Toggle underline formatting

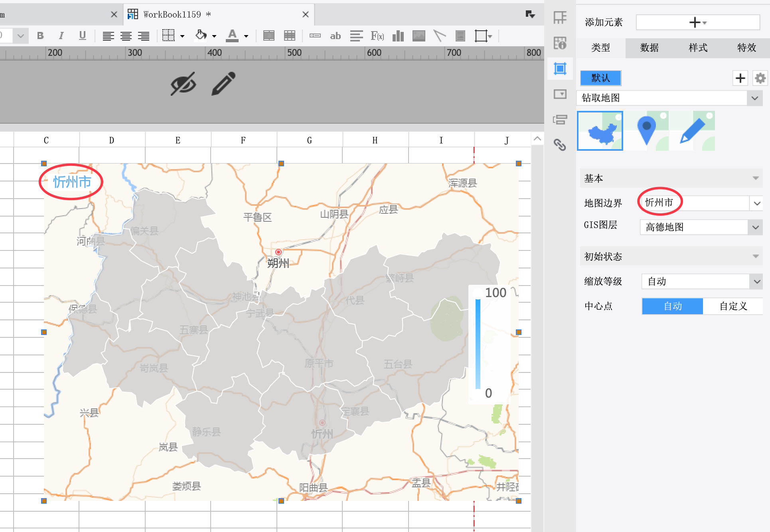82,36
